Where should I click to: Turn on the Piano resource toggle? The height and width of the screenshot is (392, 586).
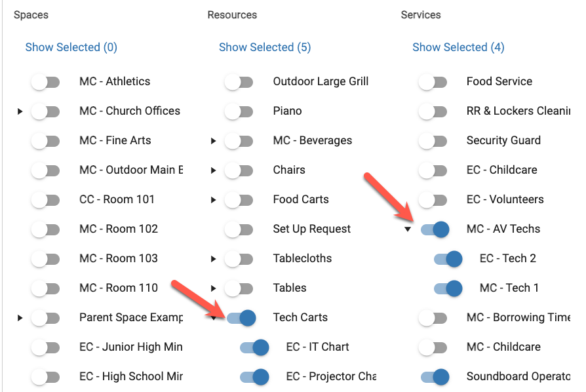coord(239,111)
